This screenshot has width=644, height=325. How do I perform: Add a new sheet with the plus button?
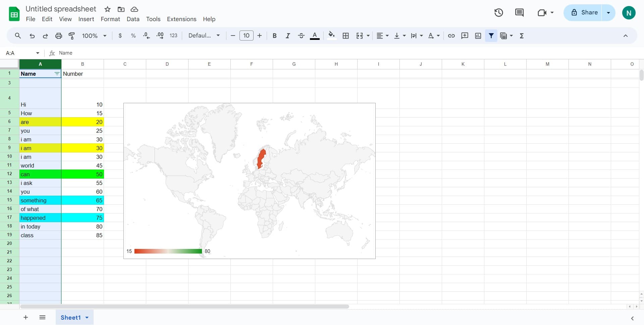coord(25,317)
